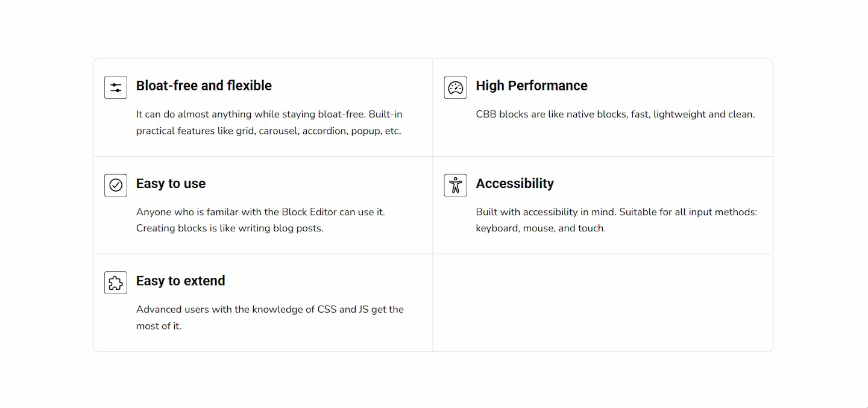Click the paragraph starting "It can do almost anything"

tap(269, 122)
